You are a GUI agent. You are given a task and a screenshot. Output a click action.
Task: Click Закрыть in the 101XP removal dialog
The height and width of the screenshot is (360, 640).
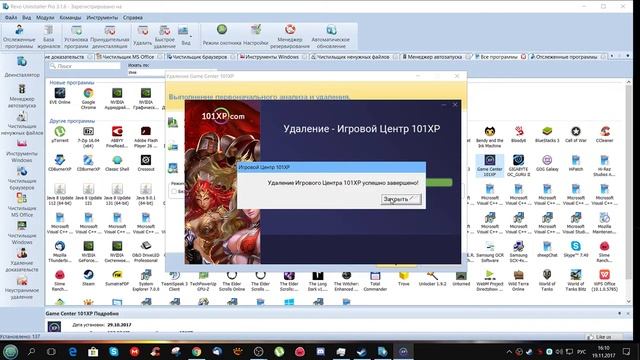pyautogui.click(x=401, y=199)
